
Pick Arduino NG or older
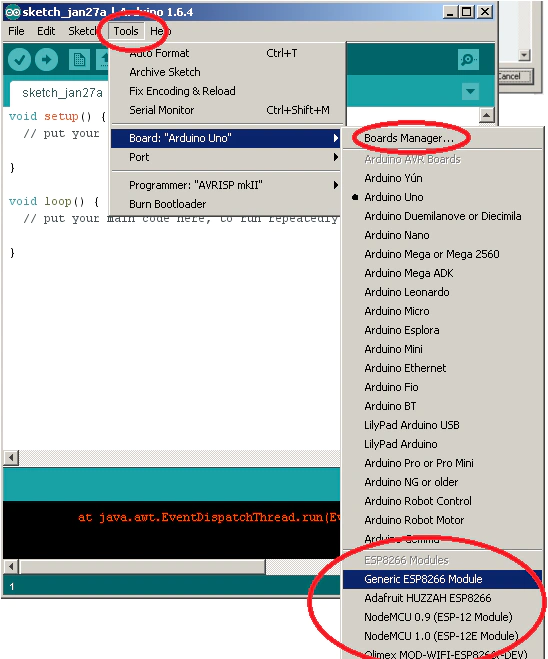(443, 482)
